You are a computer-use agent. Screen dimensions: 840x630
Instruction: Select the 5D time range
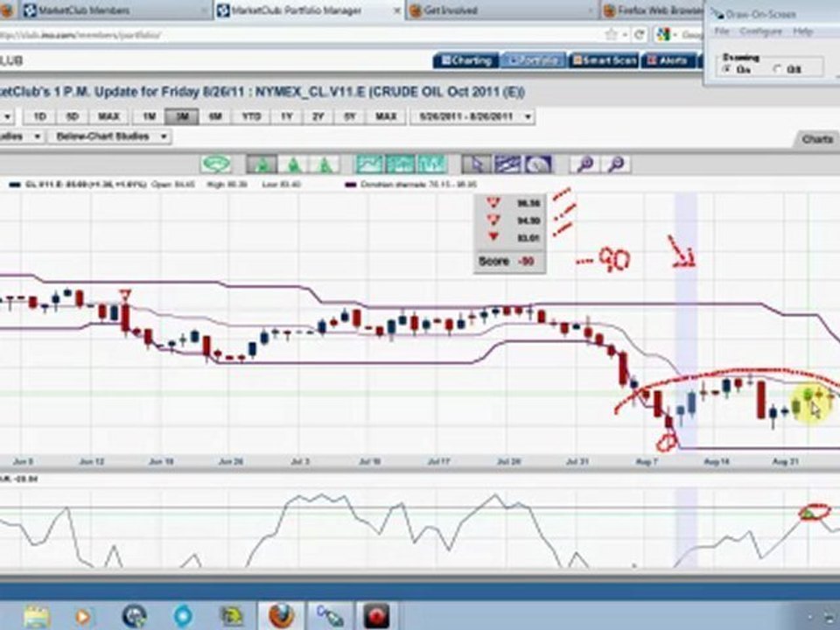pyautogui.click(x=73, y=116)
